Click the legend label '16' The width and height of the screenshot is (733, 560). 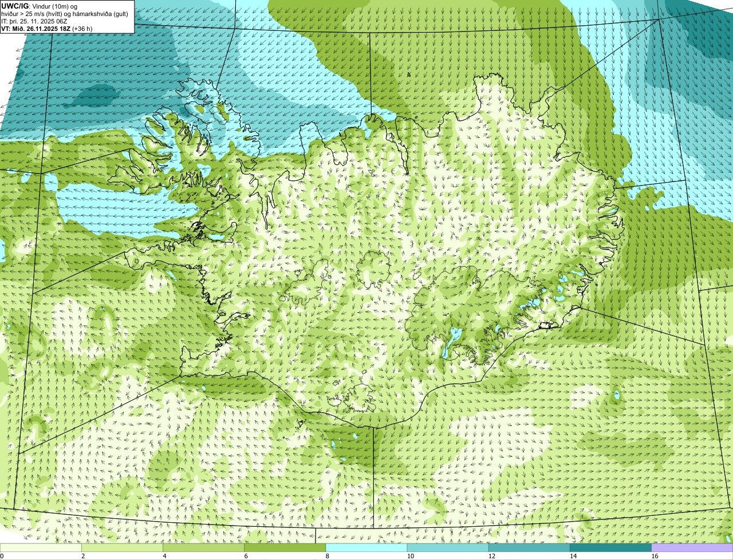[655, 556]
